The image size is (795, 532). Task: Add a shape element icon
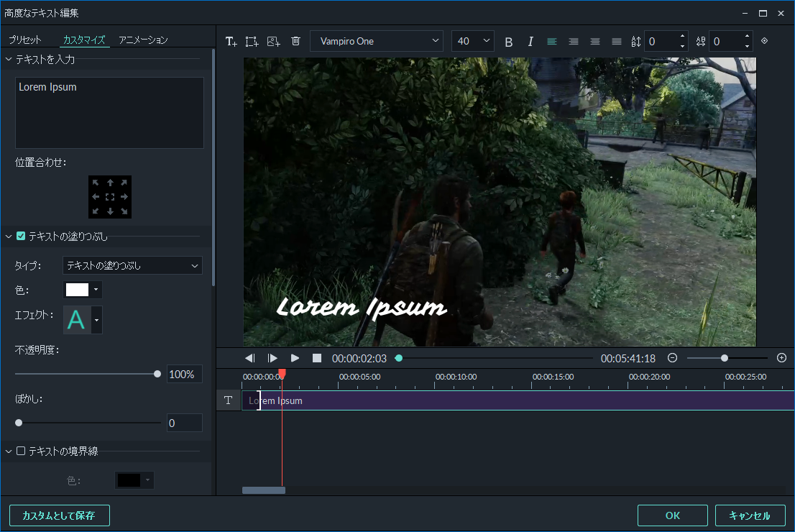[x=252, y=42]
